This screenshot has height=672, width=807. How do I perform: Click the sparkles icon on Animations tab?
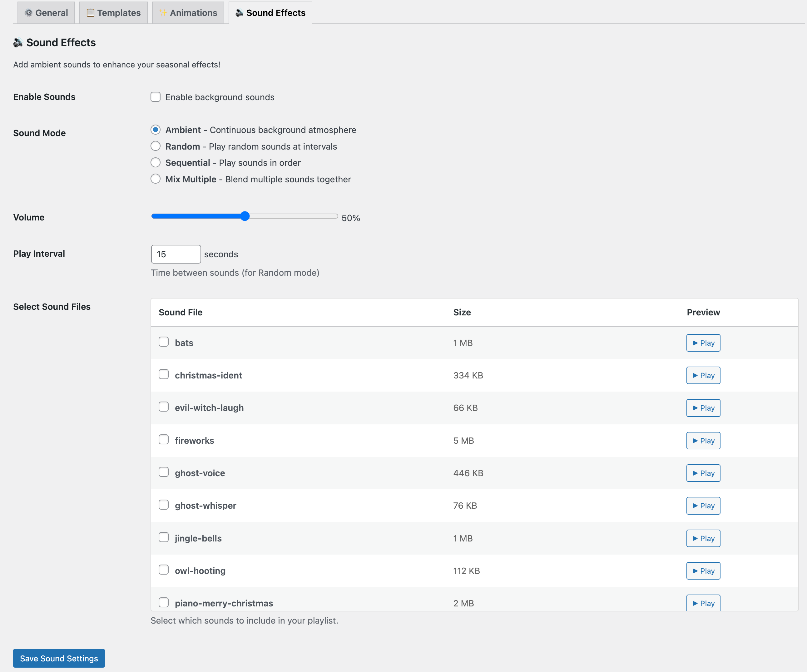163,12
